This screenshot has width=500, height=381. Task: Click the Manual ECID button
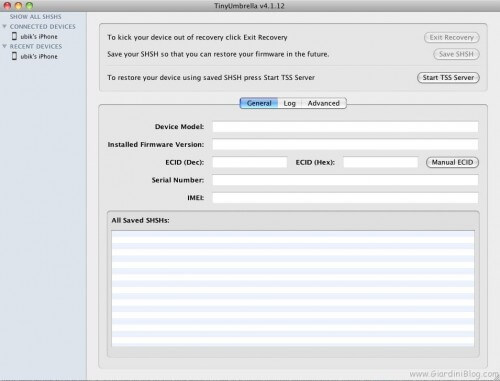click(x=452, y=162)
